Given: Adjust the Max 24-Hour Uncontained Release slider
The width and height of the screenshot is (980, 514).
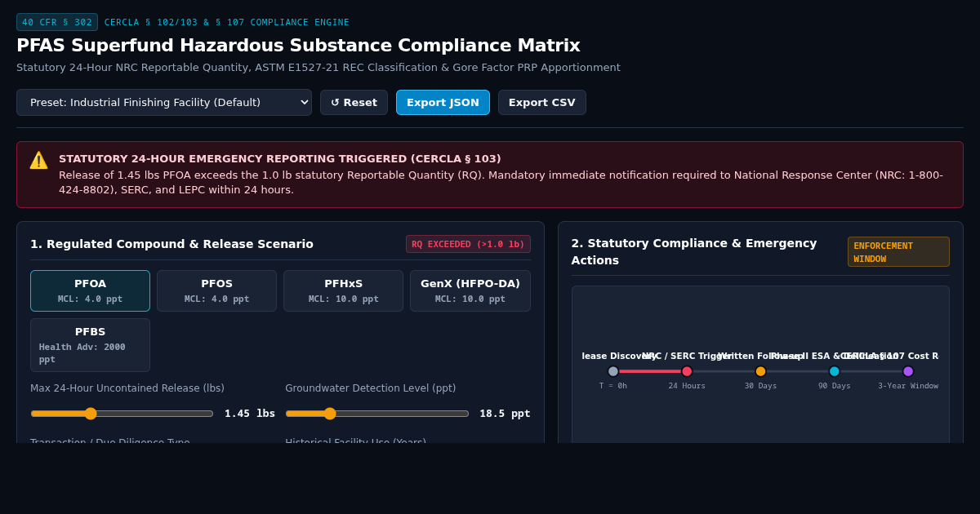Looking at the screenshot, I should pos(122,414).
